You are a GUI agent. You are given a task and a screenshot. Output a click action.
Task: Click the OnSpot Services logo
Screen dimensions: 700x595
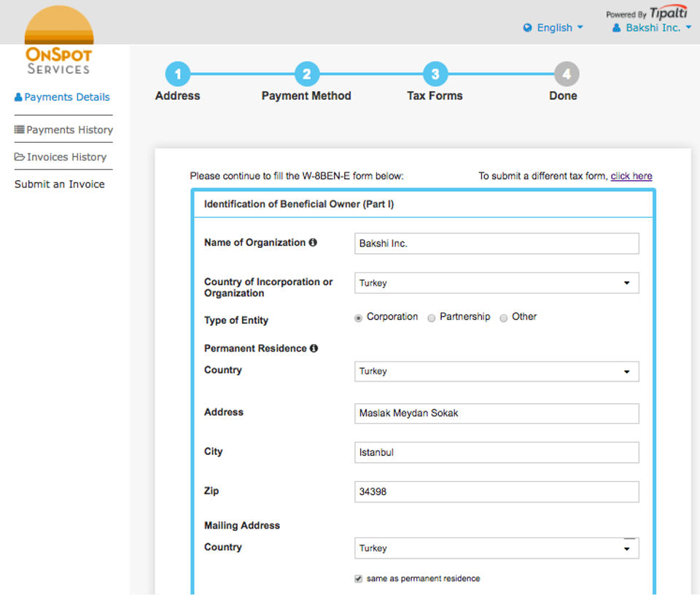pyautogui.click(x=59, y=40)
